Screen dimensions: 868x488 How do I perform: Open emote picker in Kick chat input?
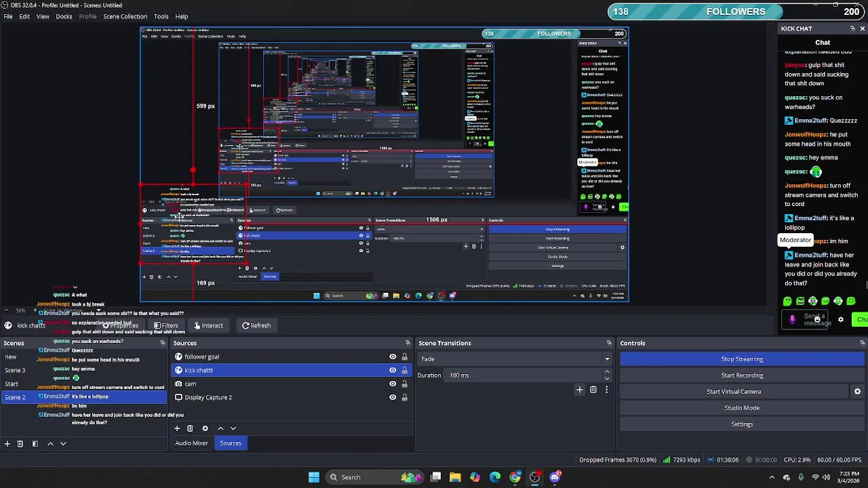[x=817, y=319]
